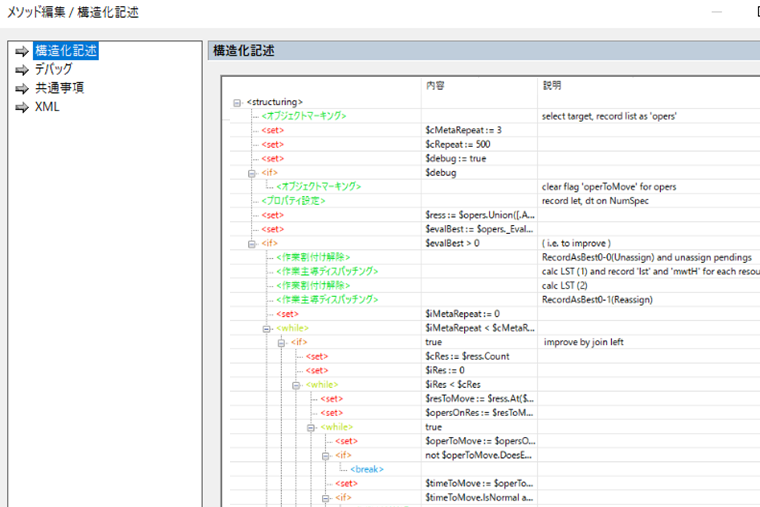Click description "clear flag 'operToMove' for opers"
The image size is (760, 507).
(609, 187)
